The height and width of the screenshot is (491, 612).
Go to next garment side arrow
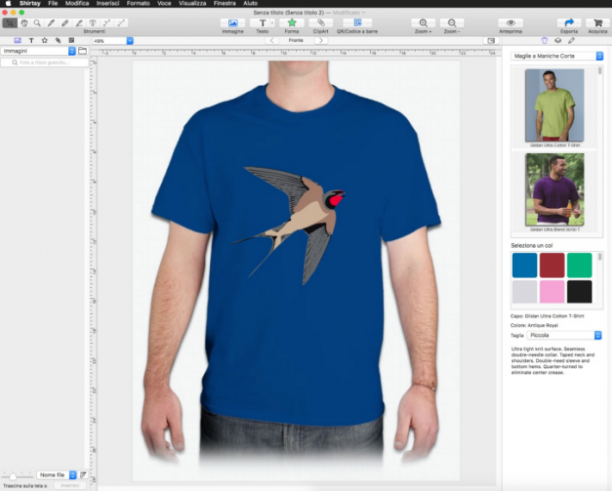click(321, 41)
